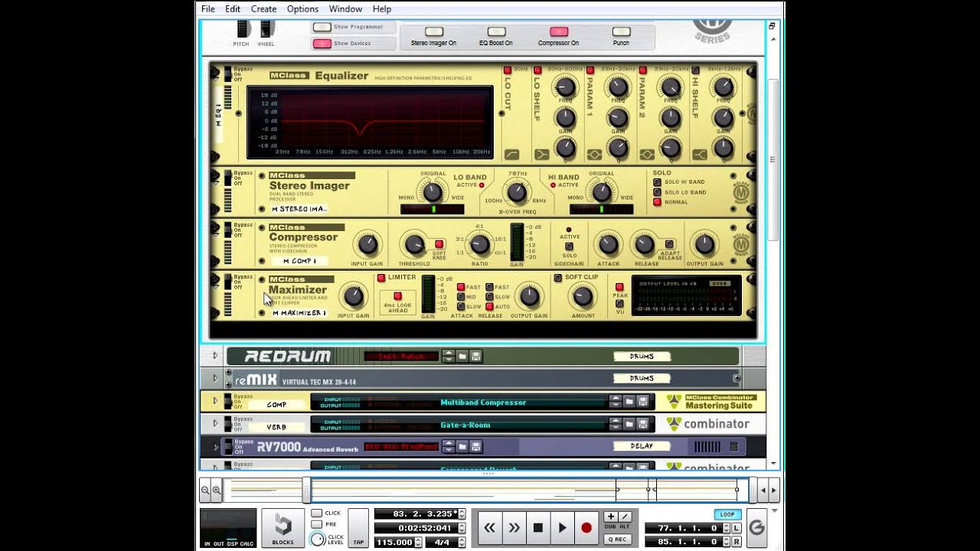Enable the Pre count-in checkbox
Viewport: 980px width, 551px height.
pos(317,525)
